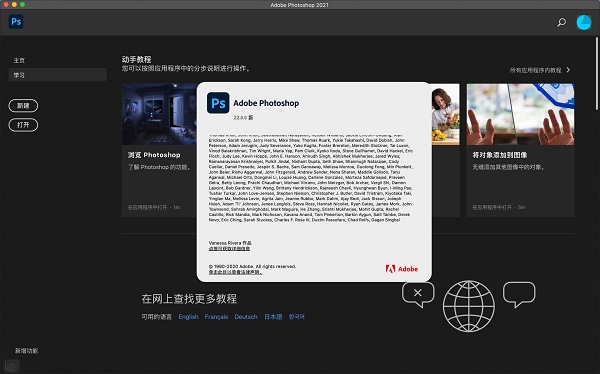The height and width of the screenshot is (374, 600).
Task: Click the 无缝添加其他图像中的对象 description
Action: (509, 167)
